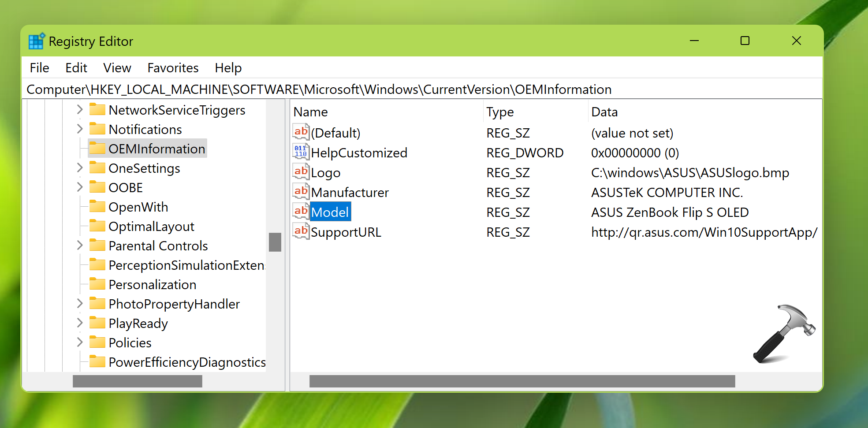Click the tree pane vertical scrollbar thumb
Image resolution: width=868 pixels, height=428 pixels.
pos(275,242)
